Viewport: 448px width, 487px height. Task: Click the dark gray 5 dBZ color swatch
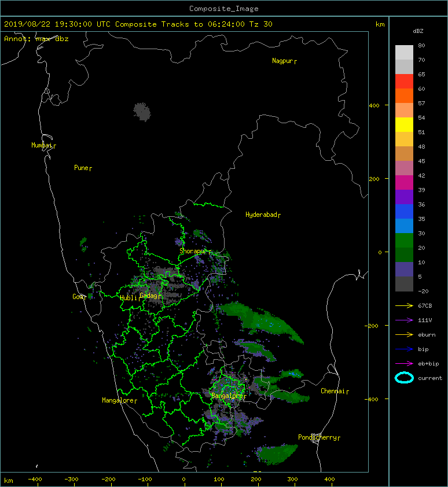point(404,283)
